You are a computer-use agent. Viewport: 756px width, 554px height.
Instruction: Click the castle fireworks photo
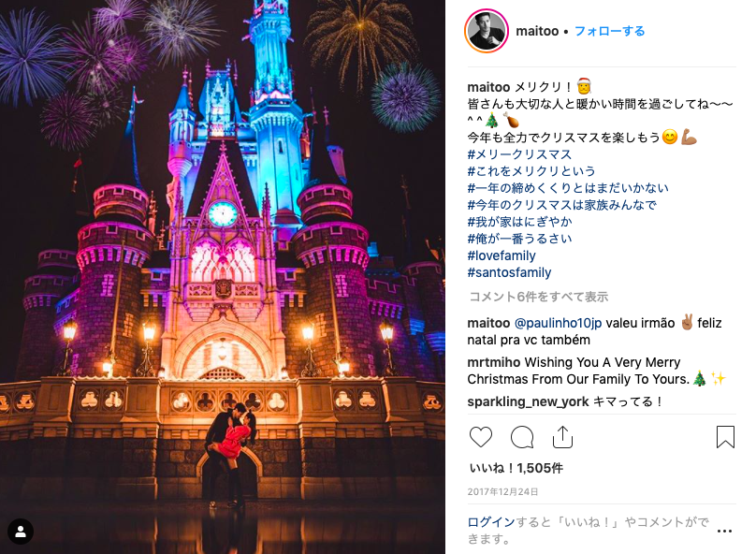(x=223, y=277)
